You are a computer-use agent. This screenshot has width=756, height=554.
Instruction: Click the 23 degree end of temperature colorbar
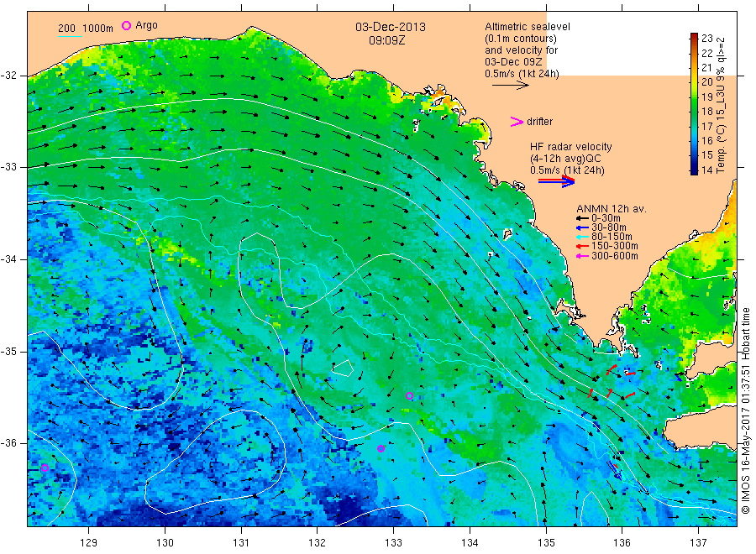point(694,36)
